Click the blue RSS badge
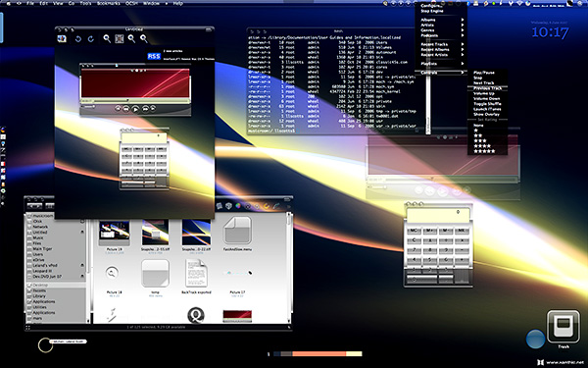 [x=154, y=56]
